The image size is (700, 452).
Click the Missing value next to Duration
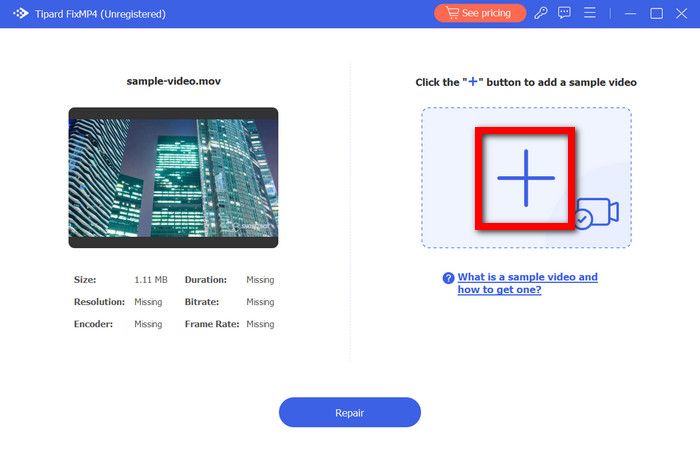(260, 280)
